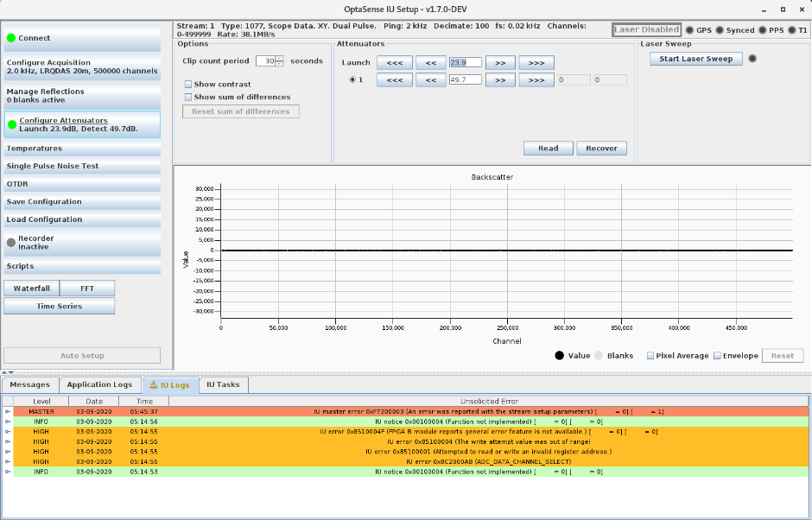Select radio button for attenuator 1
The width and height of the screenshot is (812, 520).
[353, 79]
